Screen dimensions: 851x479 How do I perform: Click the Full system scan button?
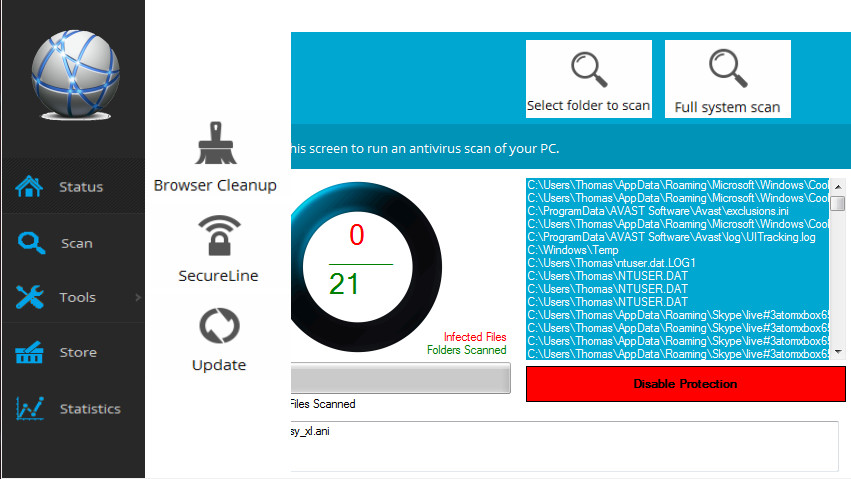[x=728, y=79]
